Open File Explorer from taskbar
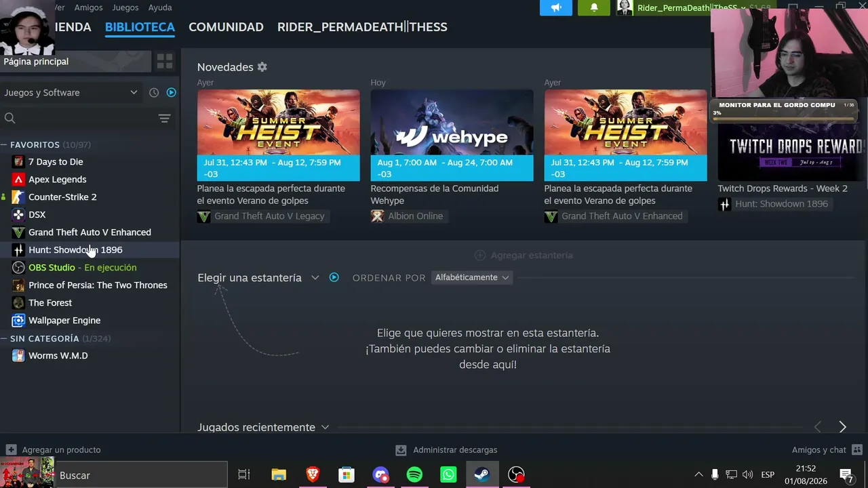Image resolution: width=868 pixels, height=488 pixels. tap(279, 474)
